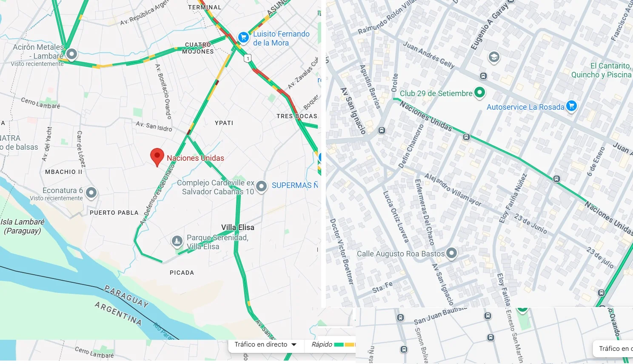
Task: Select bus stop icon on Av San Ignacio
Action: point(382,131)
